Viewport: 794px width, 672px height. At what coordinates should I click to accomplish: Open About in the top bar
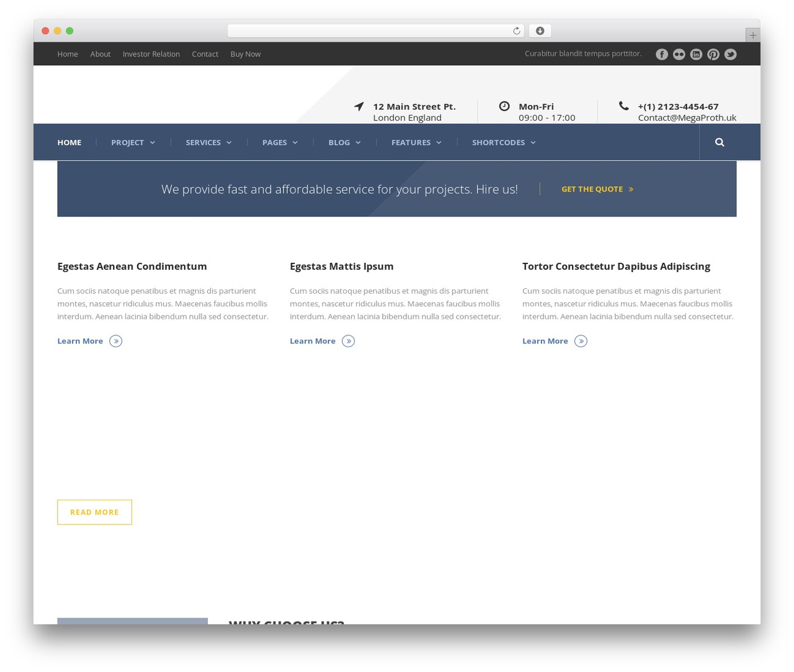[x=100, y=55]
